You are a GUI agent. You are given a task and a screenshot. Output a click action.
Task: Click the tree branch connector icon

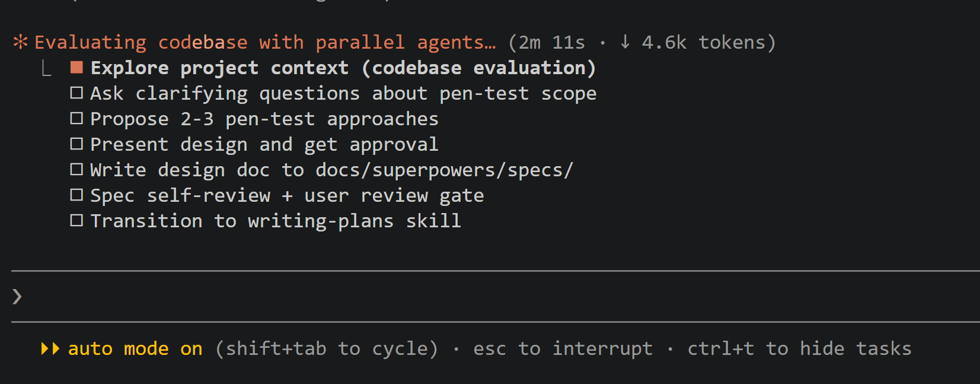coord(46,69)
